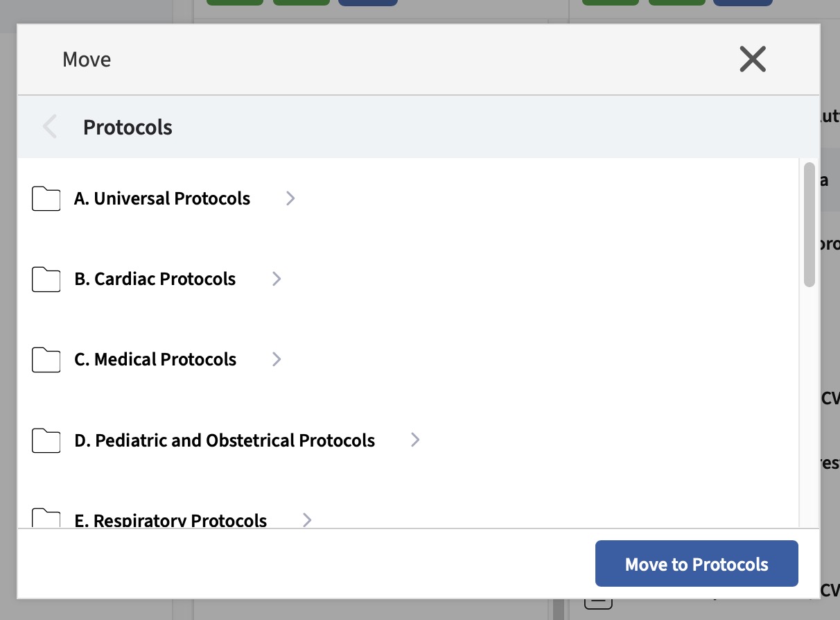Click the Move to Protocols button

696,564
